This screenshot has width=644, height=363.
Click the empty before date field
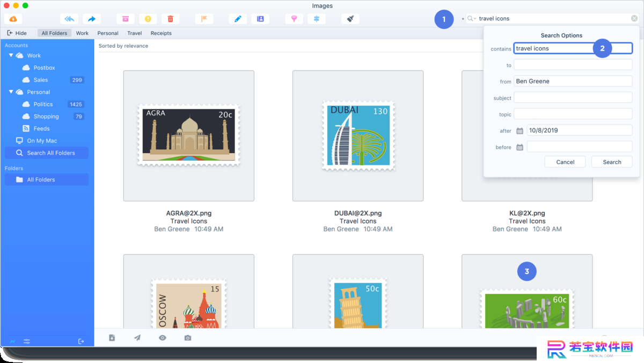tap(580, 147)
